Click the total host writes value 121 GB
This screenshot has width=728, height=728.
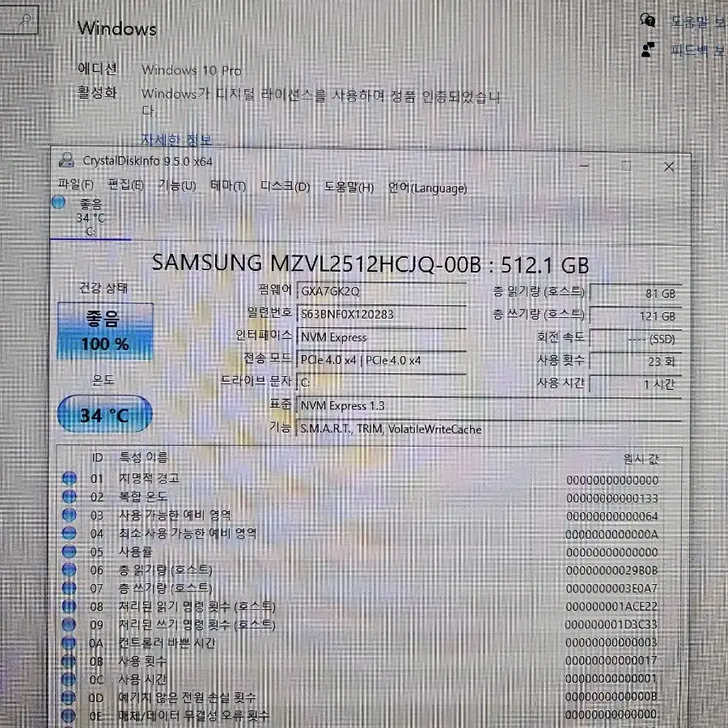635,316
